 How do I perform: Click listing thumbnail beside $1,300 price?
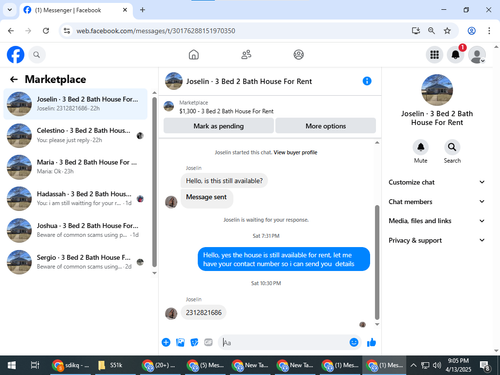(169, 107)
